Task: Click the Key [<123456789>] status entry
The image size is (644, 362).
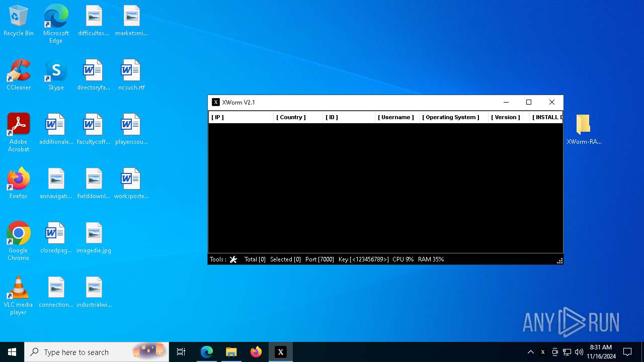Action: [x=363, y=259]
